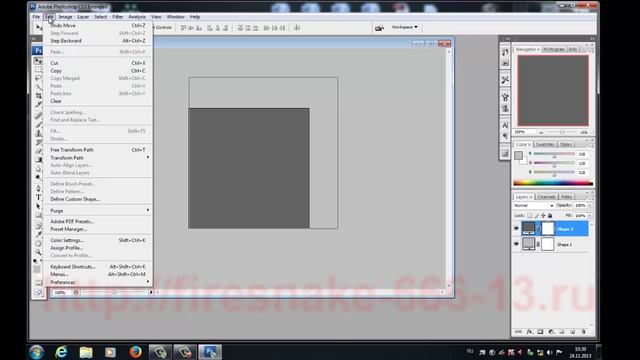The width and height of the screenshot is (640, 360).
Task: Open the Image menu
Action: [65, 17]
